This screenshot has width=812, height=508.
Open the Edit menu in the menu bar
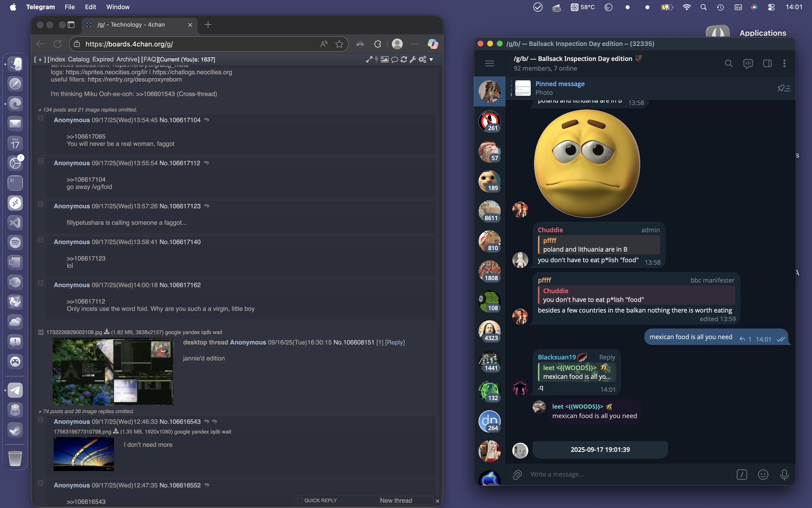[90, 7]
